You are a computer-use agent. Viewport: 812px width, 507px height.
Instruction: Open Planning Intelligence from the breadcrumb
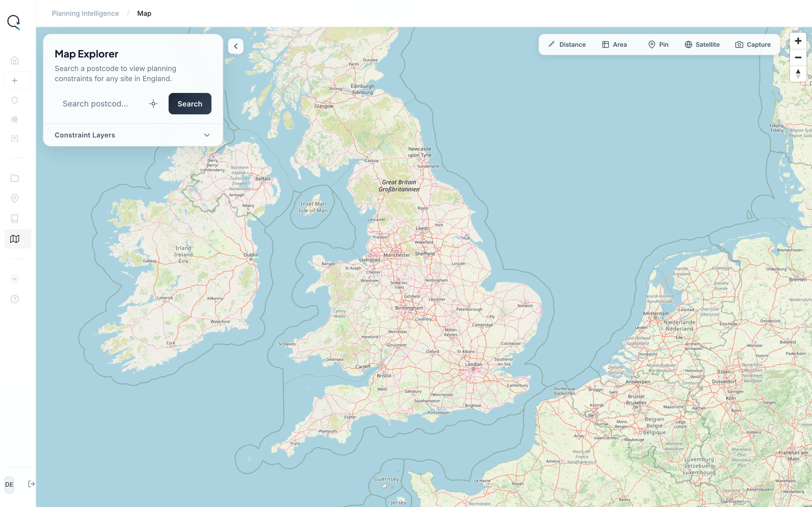pos(85,13)
